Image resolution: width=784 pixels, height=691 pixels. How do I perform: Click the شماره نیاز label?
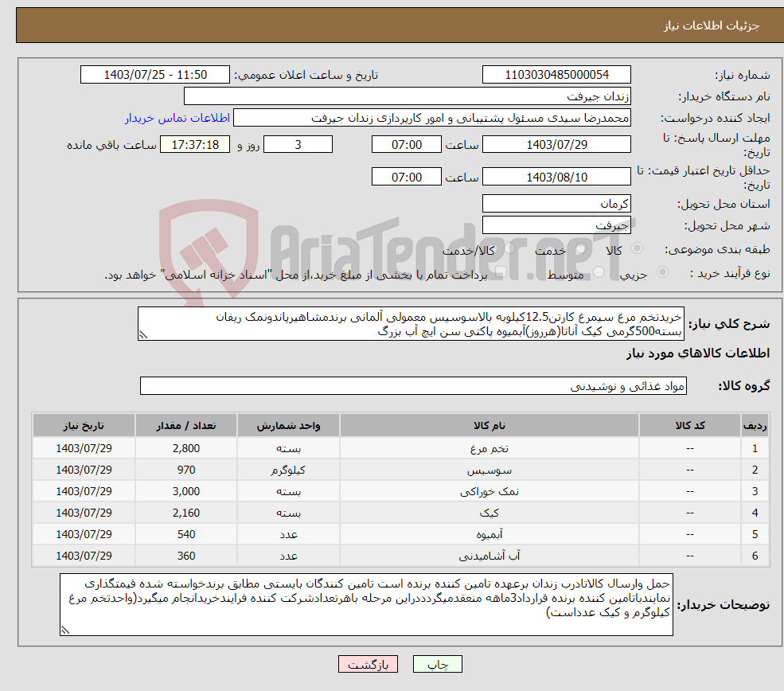(742, 76)
